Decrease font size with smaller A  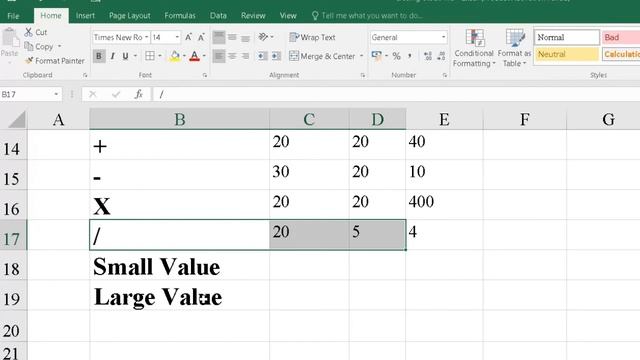coord(201,37)
